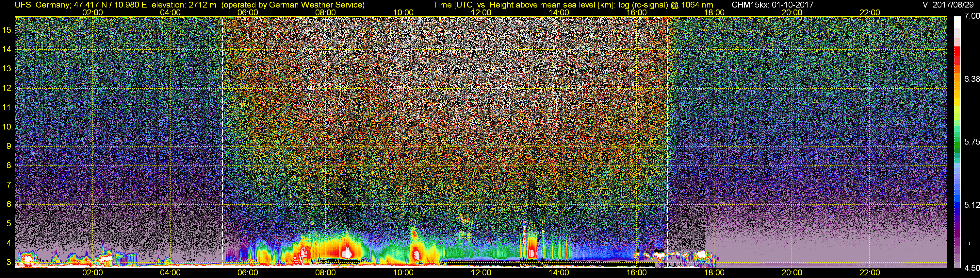Click the version date 'V: 2017/08/29'
980x278 pixels.
(x=947, y=5)
